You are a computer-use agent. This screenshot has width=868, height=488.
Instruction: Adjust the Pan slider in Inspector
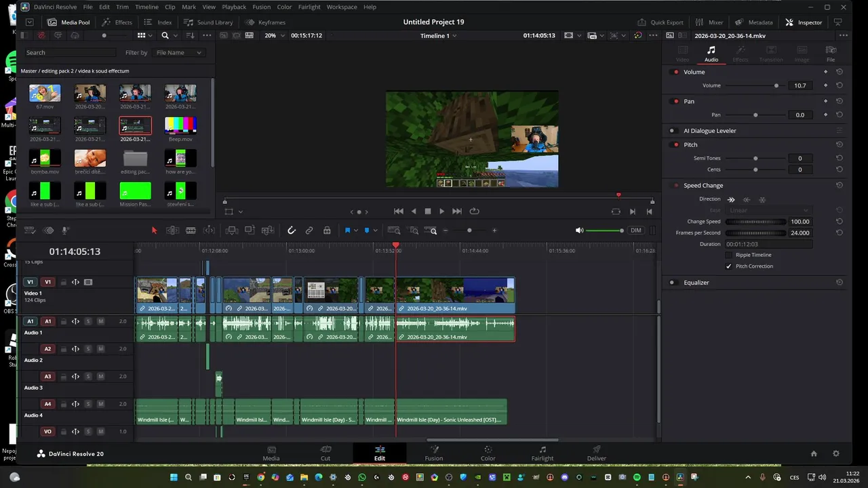[755, 115]
